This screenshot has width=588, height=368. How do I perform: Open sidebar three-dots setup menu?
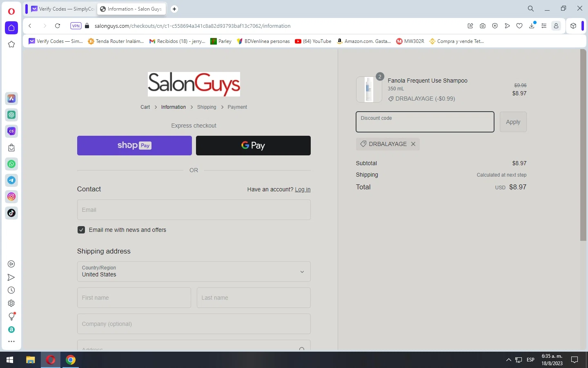(x=11, y=341)
